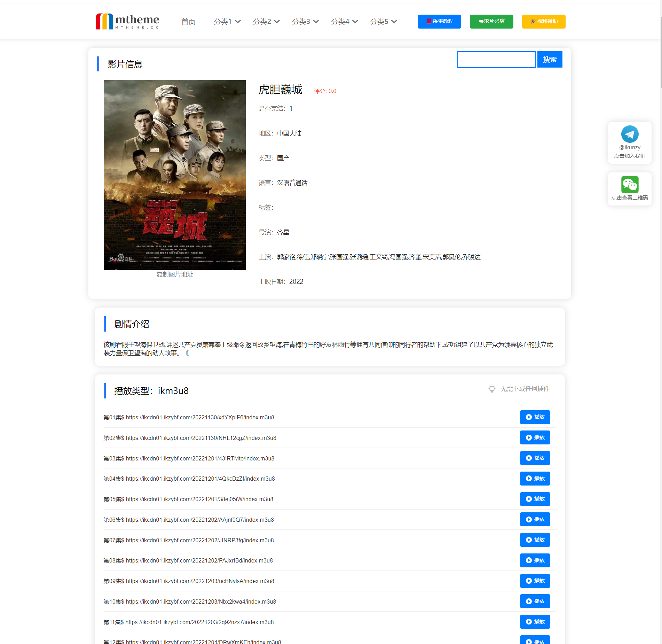The height and width of the screenshot is (644, 662).
Task: Open the 首页 menu item
Action: (188, 22)
